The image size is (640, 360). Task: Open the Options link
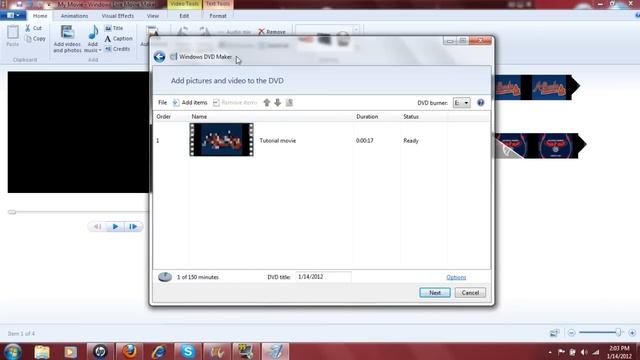click(x=456, y=277)
